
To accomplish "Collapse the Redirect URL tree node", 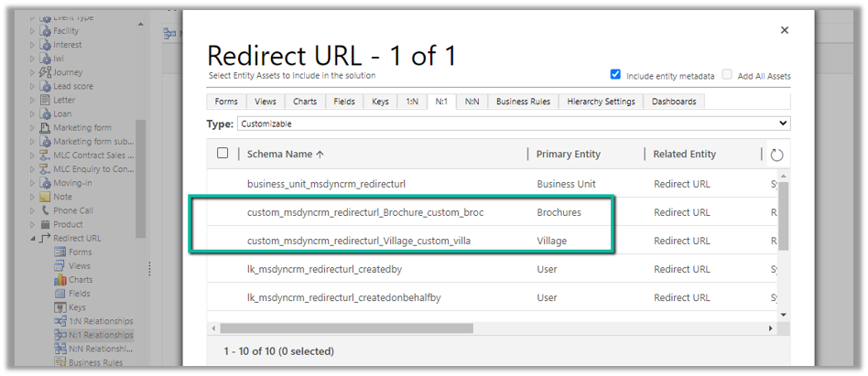I will [x=33, y=239].
